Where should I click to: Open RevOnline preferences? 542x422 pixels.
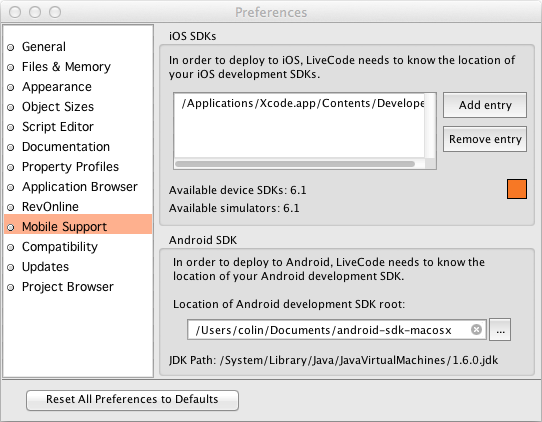[x=50, y=207]
